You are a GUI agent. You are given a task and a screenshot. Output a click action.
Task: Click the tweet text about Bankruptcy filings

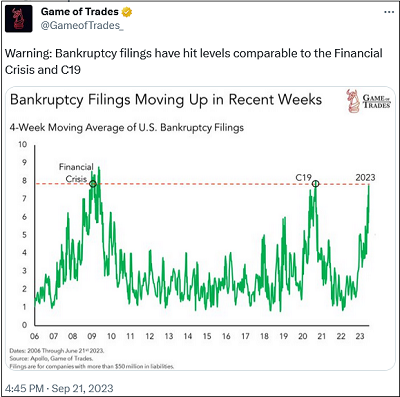click(x=194, y=61)
